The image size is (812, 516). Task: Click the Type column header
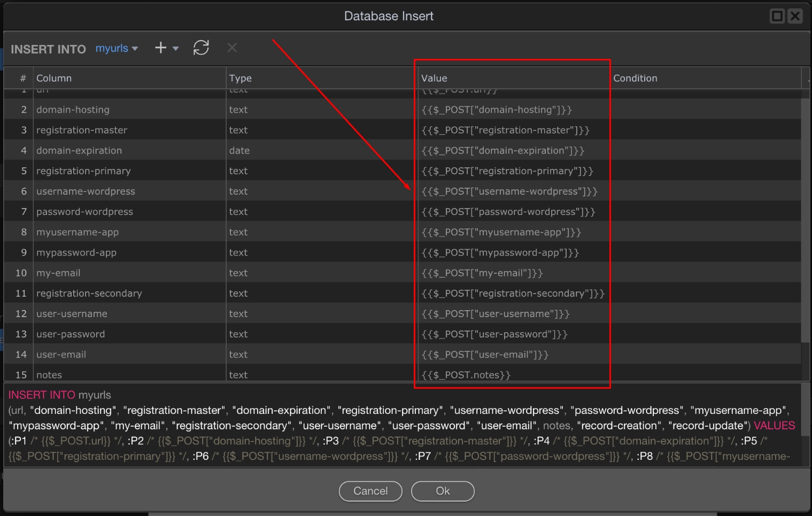[x=240, y=78]
